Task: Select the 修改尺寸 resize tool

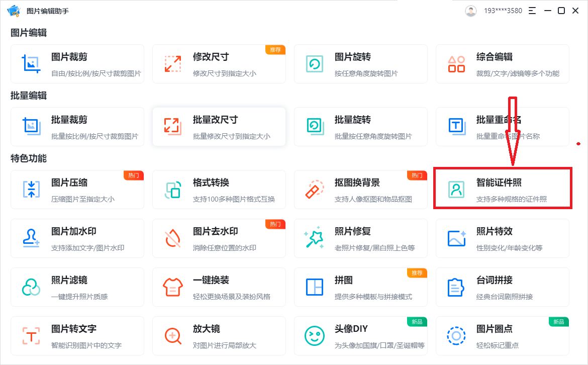Action: 219,63
